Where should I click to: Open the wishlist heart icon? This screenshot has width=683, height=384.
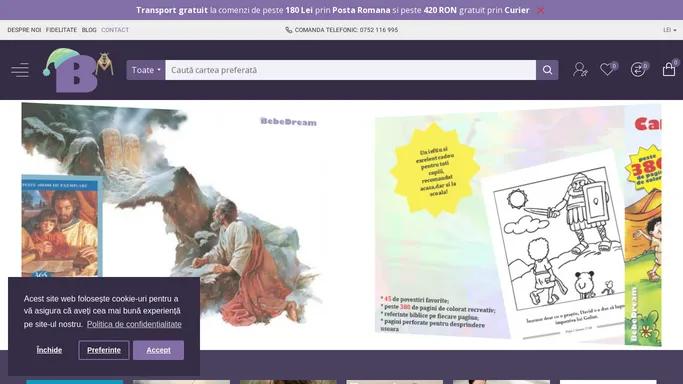(608, 69)
